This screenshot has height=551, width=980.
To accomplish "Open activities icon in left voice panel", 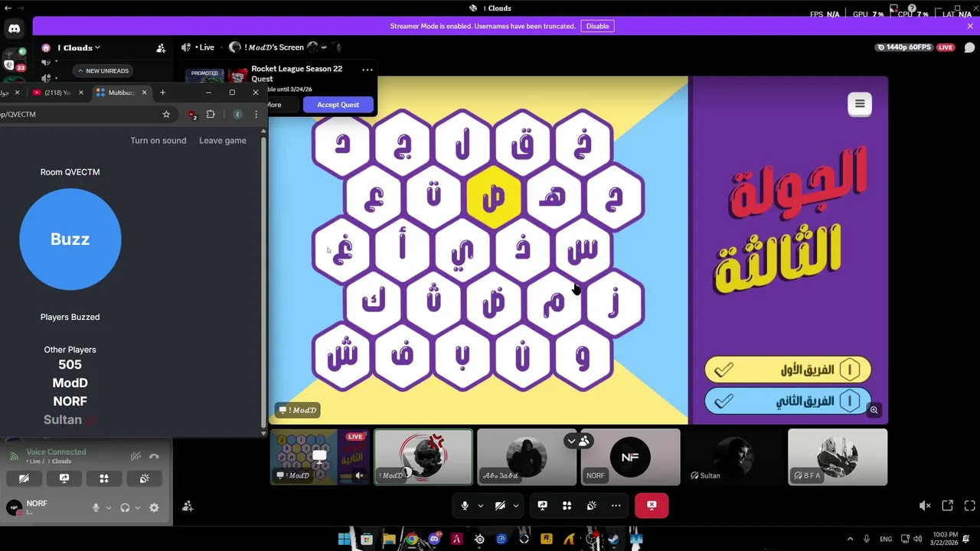I will point(104,478).
